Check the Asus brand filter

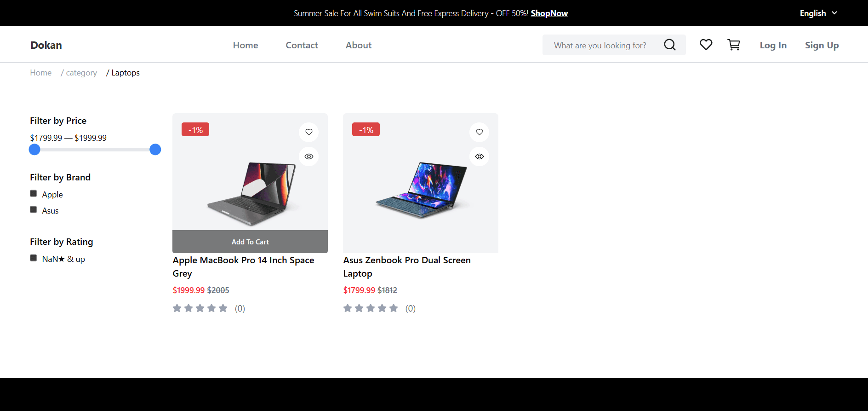[x=34, y=210]
